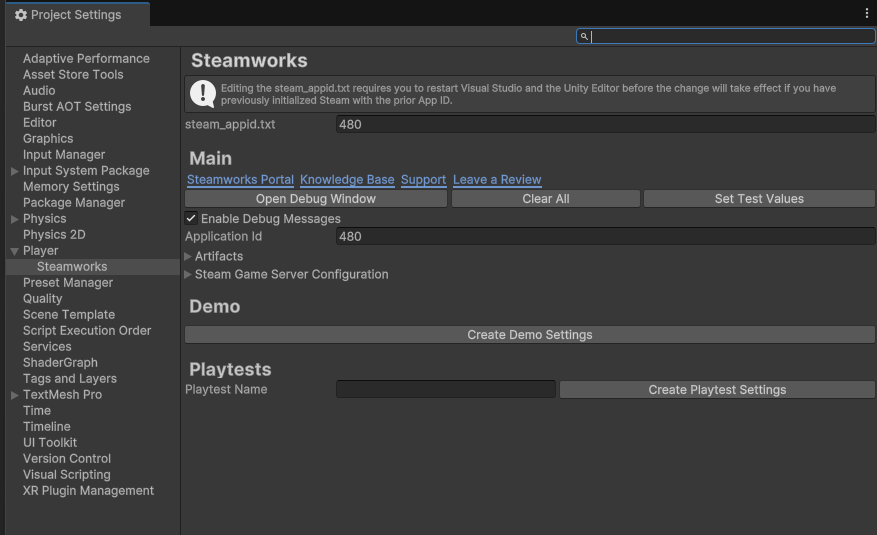The height and width of the screenshot is (535, 877).
Task: Expand the TextMesh Pro tree arrow
Action: click(x=15, y=395)
